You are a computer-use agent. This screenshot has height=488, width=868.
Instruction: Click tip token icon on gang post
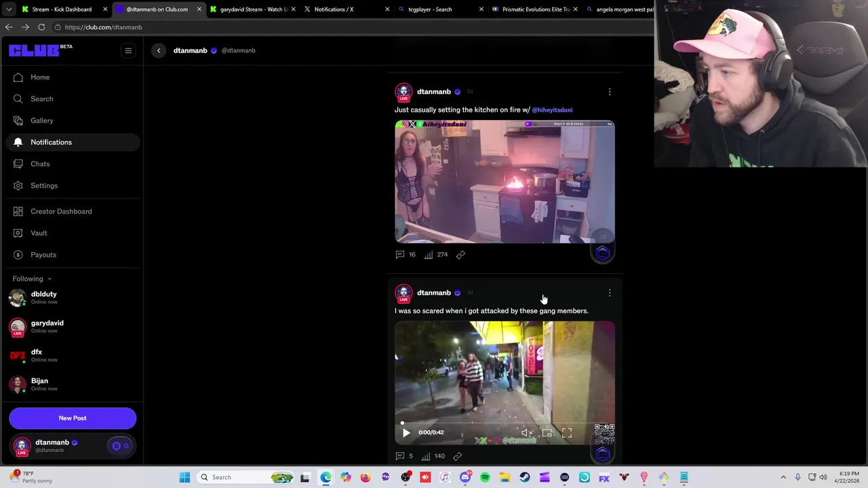pyautogui.click(x=603, y=454)
